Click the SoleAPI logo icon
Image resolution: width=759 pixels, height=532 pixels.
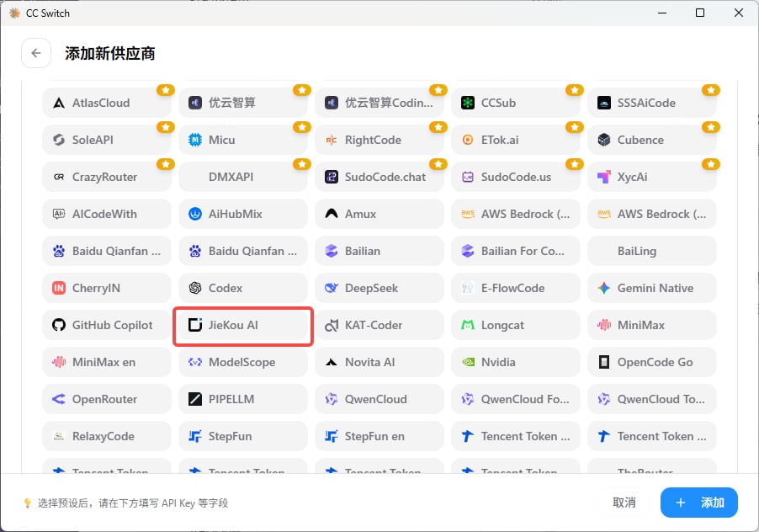pos(59,140)
